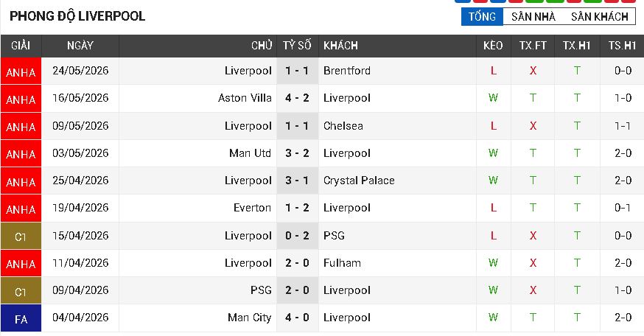This screenshot has width=644, height=336.
Task: Open Aston Villa 4 - 2 score
Action: [298, 98]
